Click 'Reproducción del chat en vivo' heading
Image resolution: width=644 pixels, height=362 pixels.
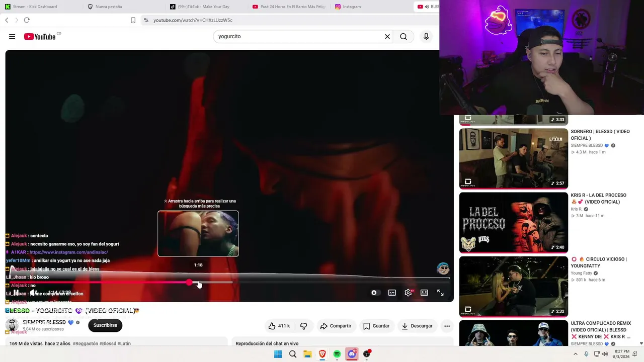[267, 344]
